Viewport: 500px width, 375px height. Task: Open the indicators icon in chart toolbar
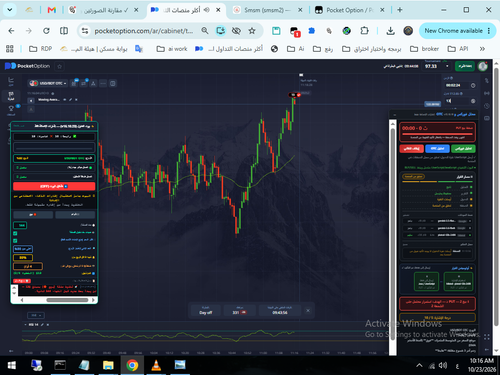tap(84, 83)
